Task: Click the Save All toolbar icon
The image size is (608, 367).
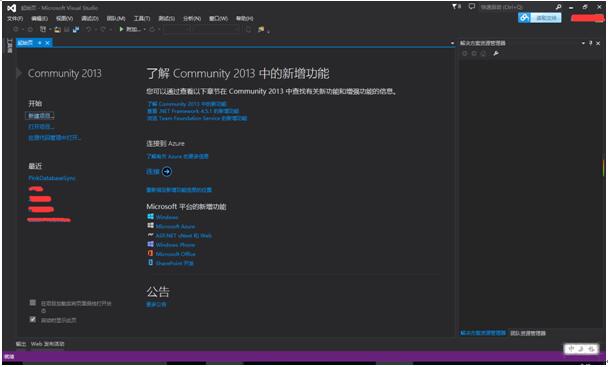Action: [x=76, y=29]
